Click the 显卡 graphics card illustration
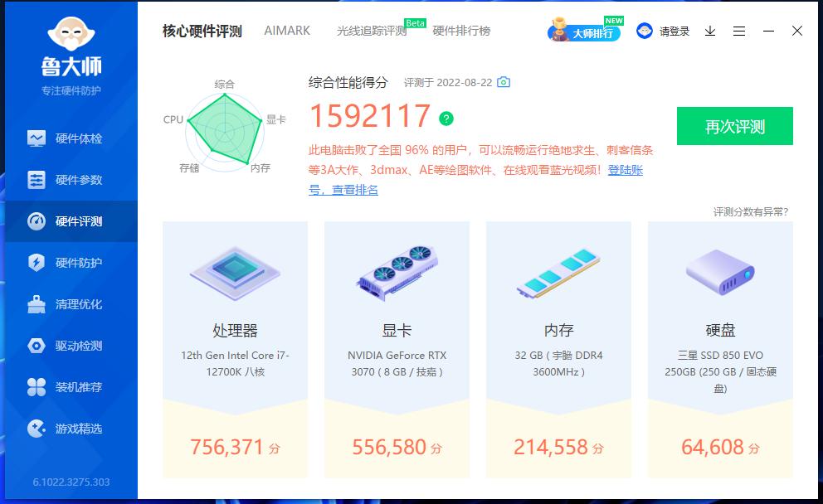823x504 pixels. [x=397, y=273]
